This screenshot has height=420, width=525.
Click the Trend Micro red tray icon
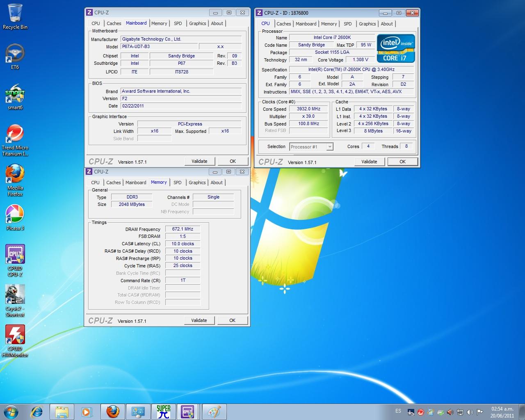421,412
